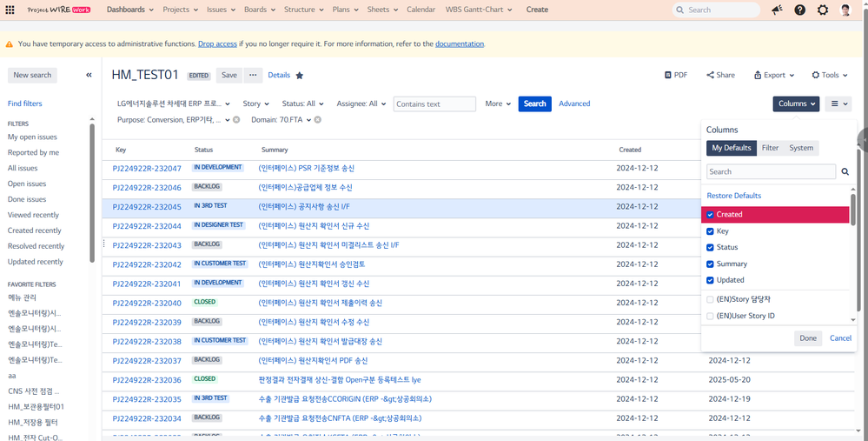The height and width of the screenshot is (441, 868).
Task: Click the Contains text input field
Action: tap(434, 104)
